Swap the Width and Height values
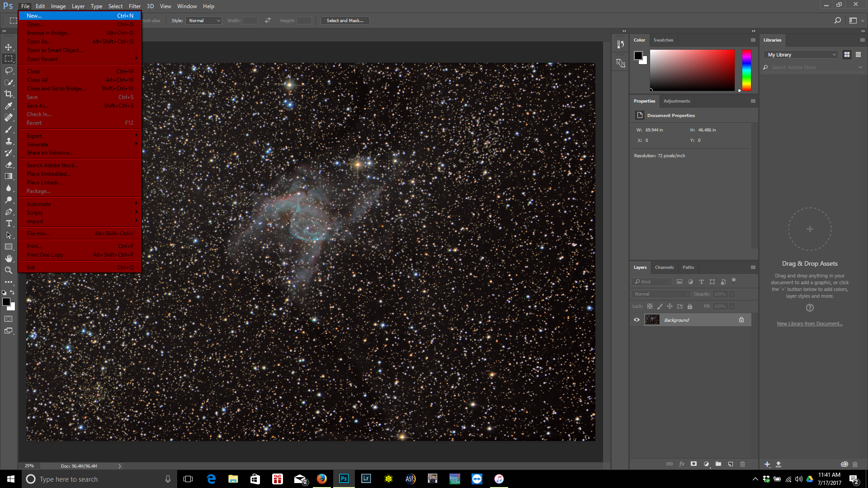 click(x=268, y=20)
